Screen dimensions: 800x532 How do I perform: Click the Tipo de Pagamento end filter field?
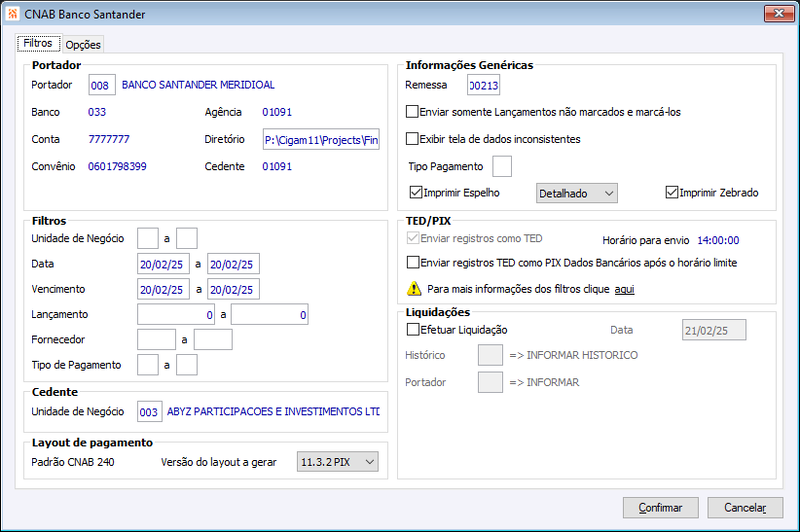187,365
